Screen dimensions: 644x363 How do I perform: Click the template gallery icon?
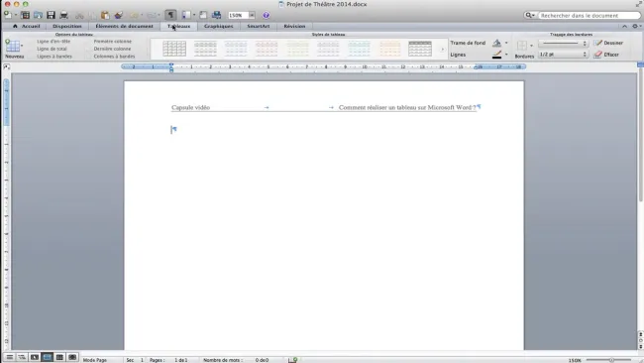click(25, 15)
